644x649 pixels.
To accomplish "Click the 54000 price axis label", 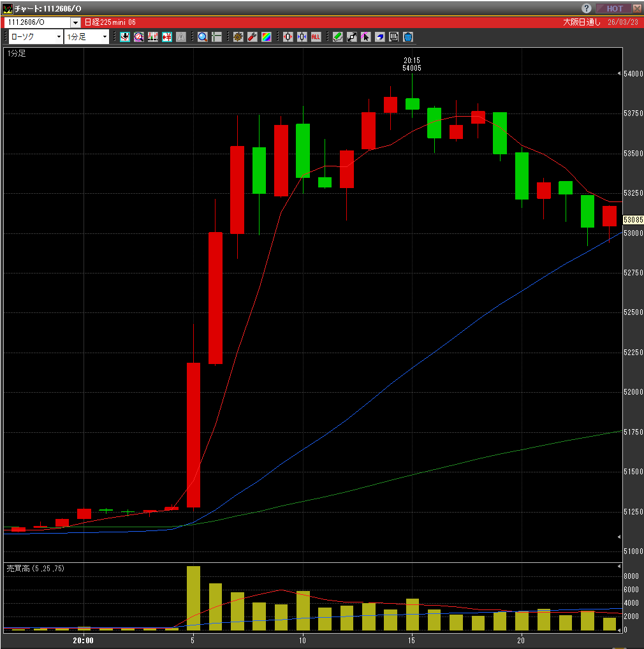I will point(633,74).
